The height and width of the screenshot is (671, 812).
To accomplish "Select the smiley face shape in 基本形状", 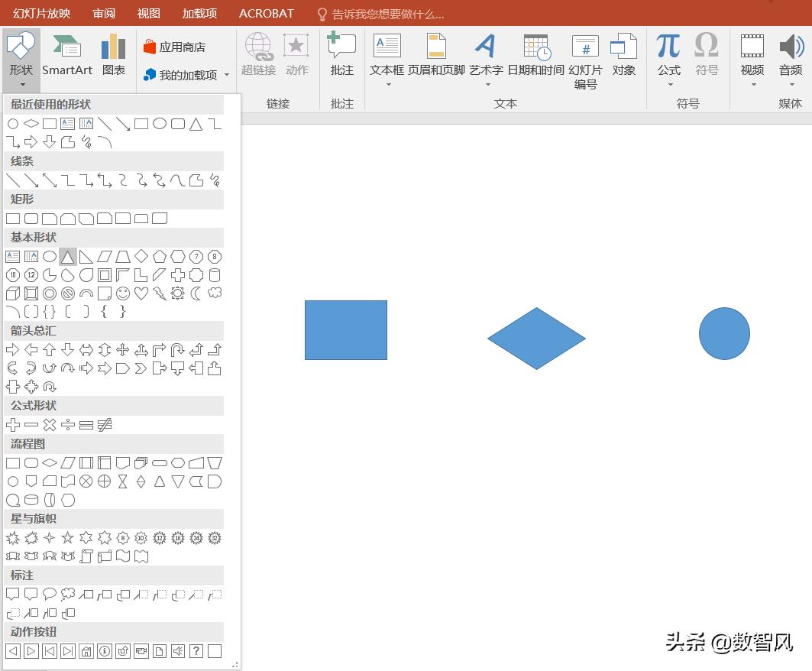I will click(122, 293).
